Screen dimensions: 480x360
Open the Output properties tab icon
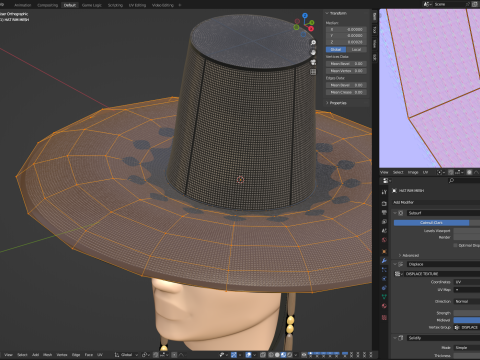pyautogui.click(x=384, y=212)
